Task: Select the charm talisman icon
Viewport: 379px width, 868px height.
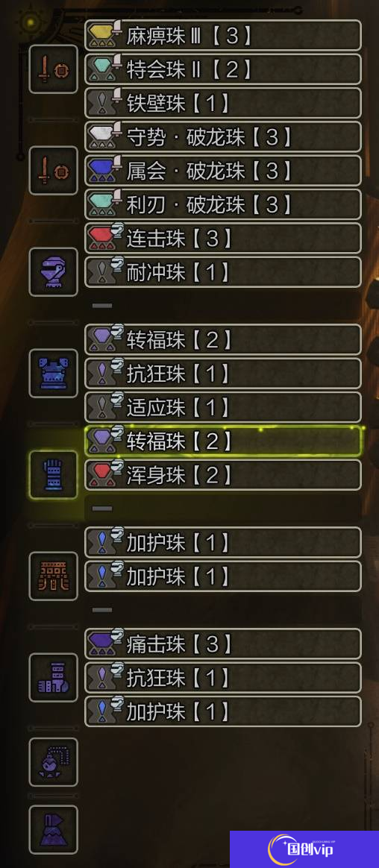Action: coord(53,761)
